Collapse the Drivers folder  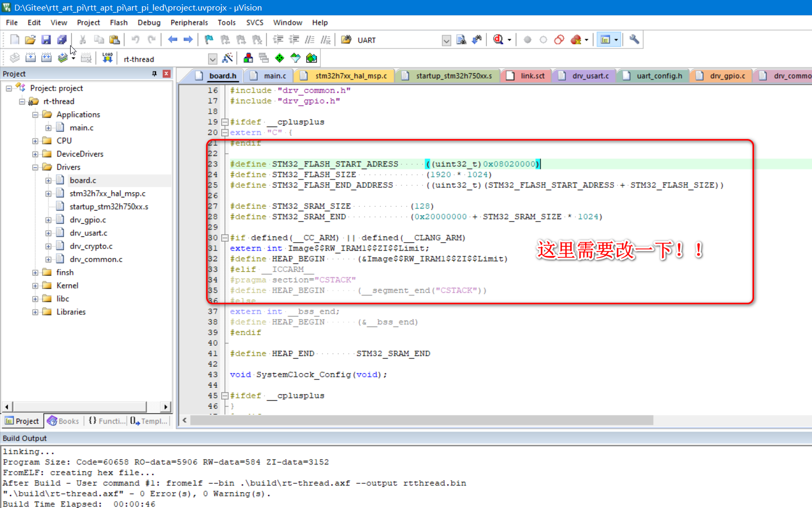(x=35, y=167)
